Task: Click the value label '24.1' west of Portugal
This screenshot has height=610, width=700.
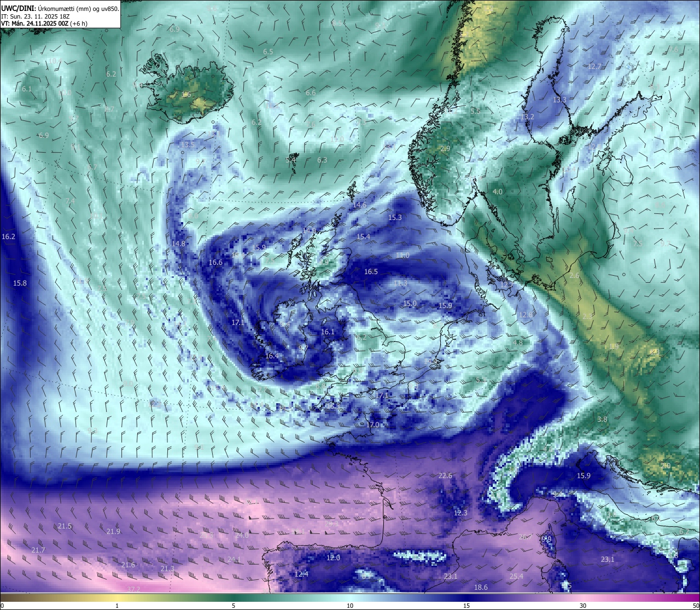Action: [x=234, y=560]
